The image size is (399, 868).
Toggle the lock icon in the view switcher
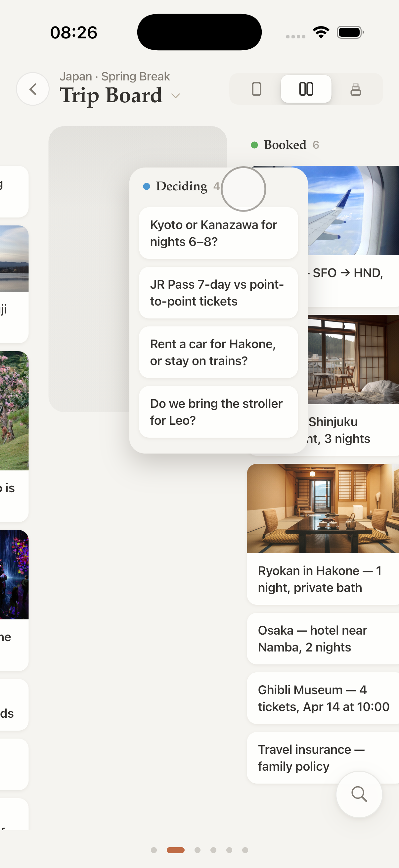point(356,89)
